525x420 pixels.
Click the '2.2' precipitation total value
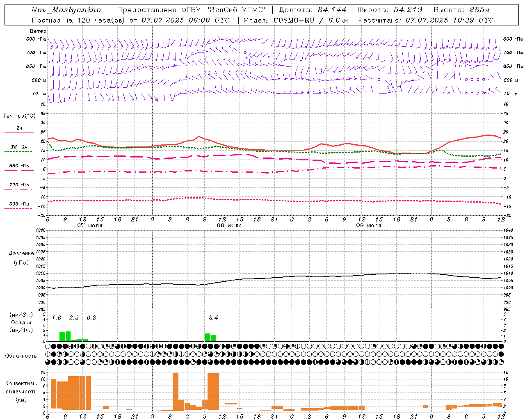[74, 318]
